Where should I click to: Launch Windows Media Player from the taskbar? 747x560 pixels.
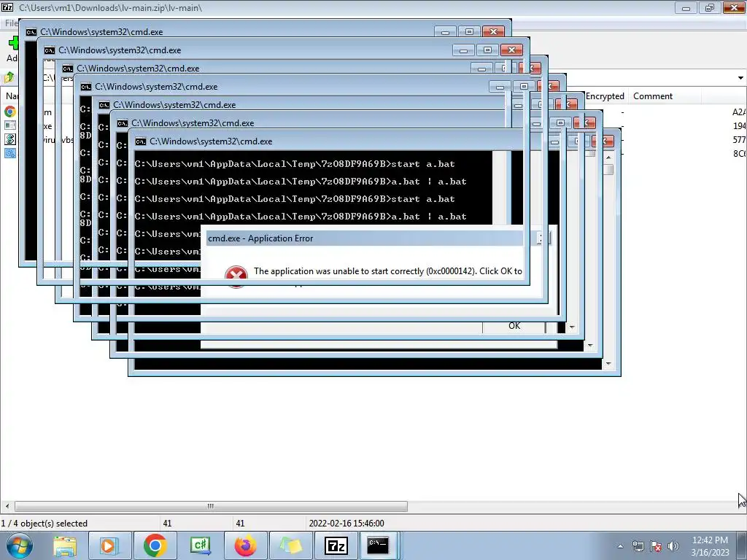coord(109,545)
